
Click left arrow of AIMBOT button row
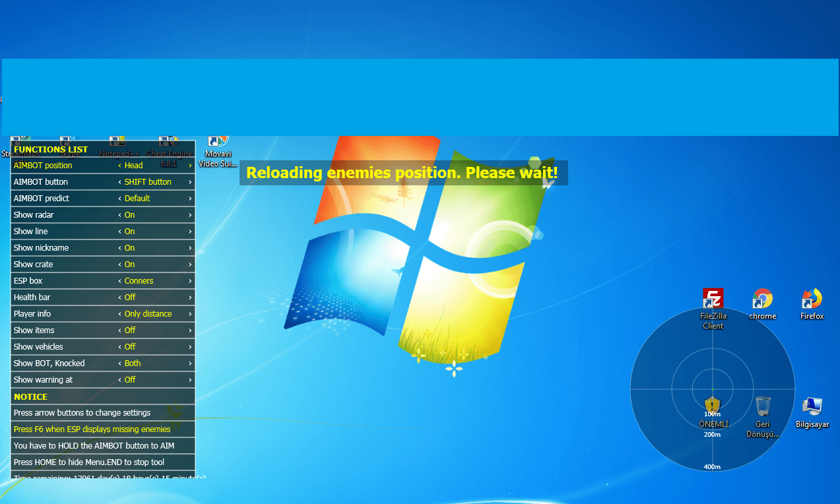pyautogui.click(x=119, y=182)
